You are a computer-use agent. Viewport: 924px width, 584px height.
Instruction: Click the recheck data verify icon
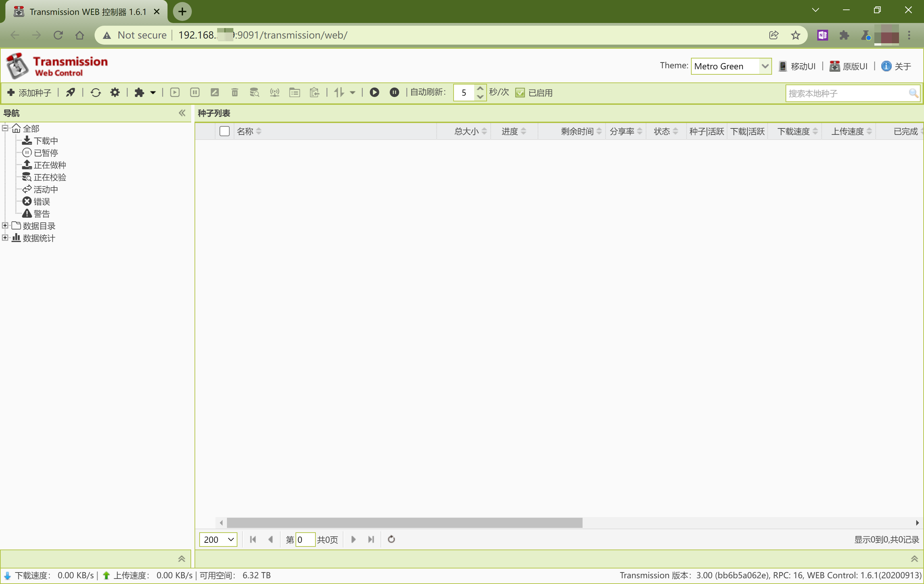pos(254,93)
